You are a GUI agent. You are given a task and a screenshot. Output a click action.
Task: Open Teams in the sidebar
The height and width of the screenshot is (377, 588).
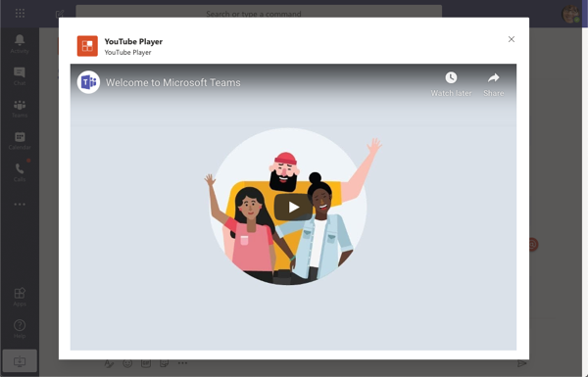(x=20, y=109)
